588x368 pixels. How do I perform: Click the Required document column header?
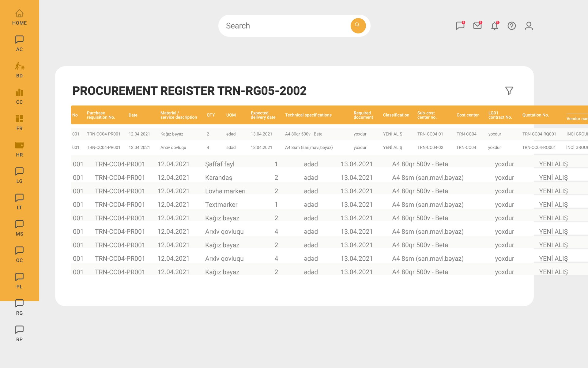coord(363,115)
